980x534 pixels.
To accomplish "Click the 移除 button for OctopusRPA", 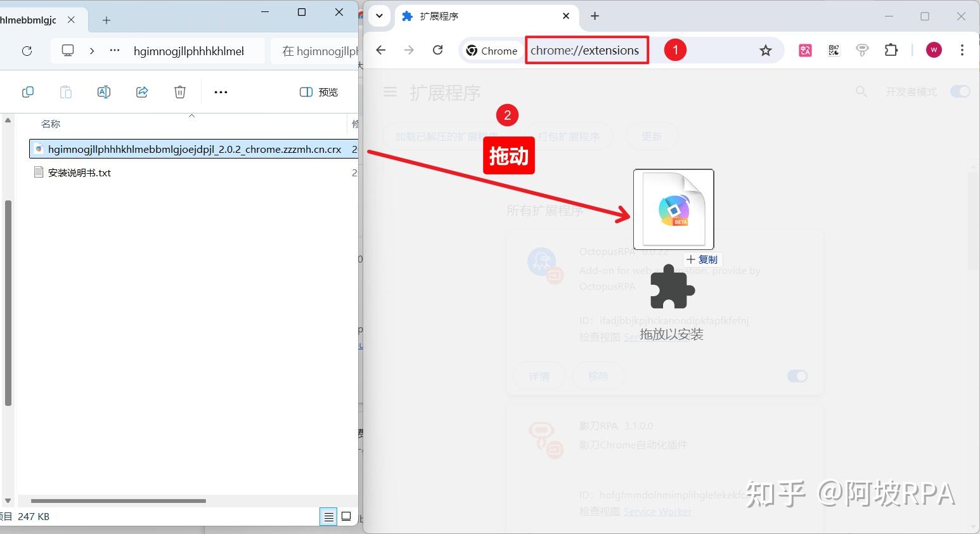I will coord(598,376).
